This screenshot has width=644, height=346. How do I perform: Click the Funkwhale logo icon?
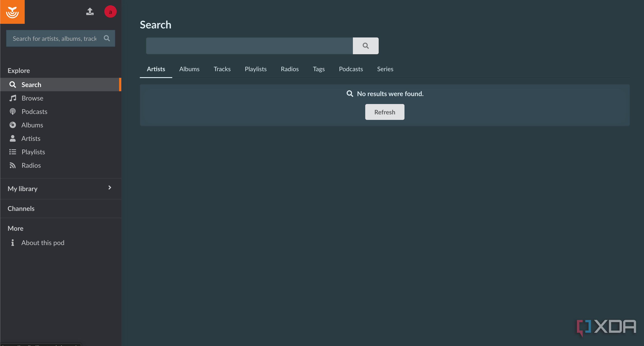(x=12, y=12)
